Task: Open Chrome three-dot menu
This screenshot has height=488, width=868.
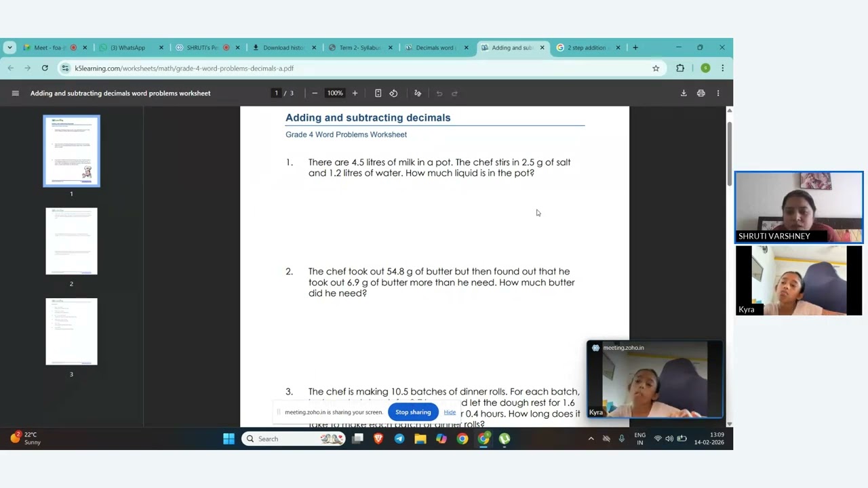Action: (x=722, y=68)
